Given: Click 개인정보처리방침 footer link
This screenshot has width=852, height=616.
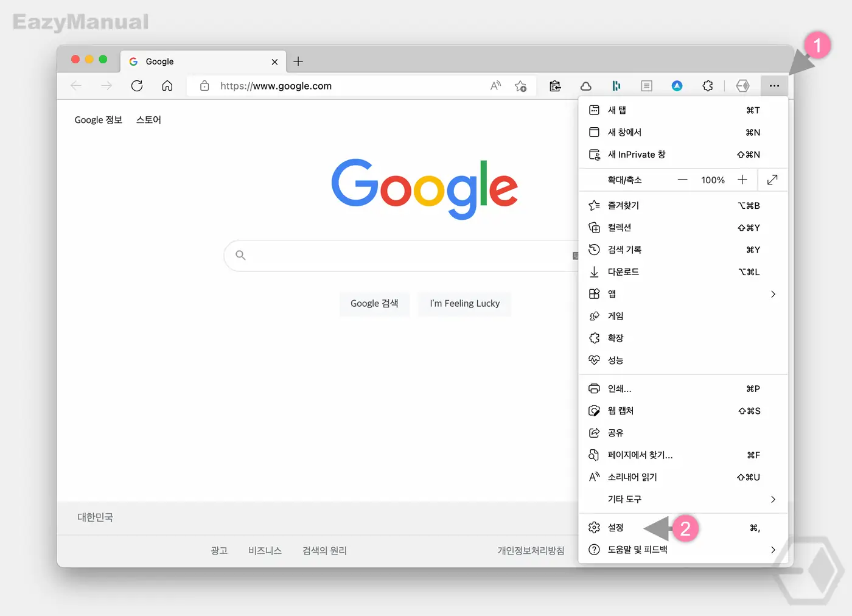Looking at the screenshot, I should (x=531, y=551).
